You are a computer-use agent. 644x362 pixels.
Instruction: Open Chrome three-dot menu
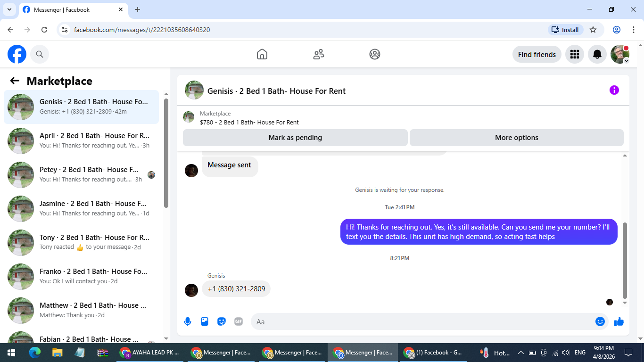point(634,30)
